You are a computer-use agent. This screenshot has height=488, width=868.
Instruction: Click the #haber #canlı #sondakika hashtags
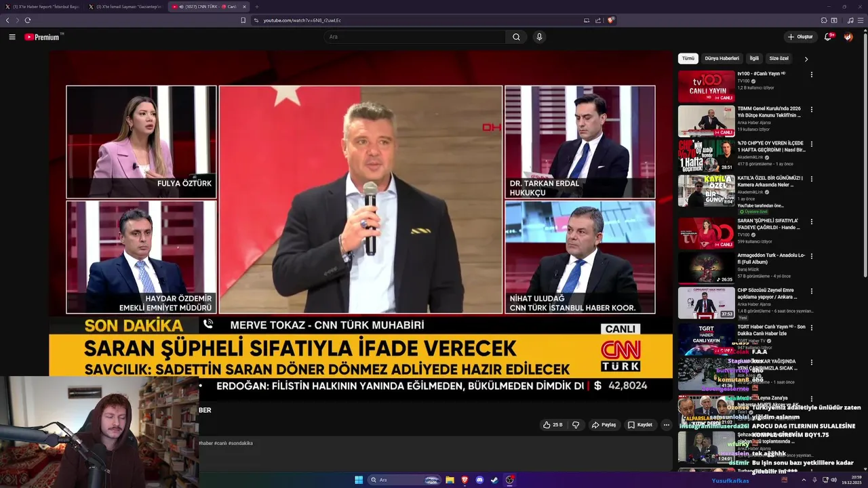pos(226,443)
